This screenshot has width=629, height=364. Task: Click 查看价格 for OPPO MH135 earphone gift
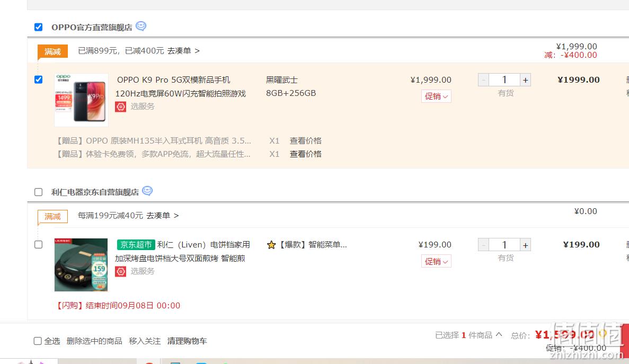pyautogui.click(x=306, y=141)
